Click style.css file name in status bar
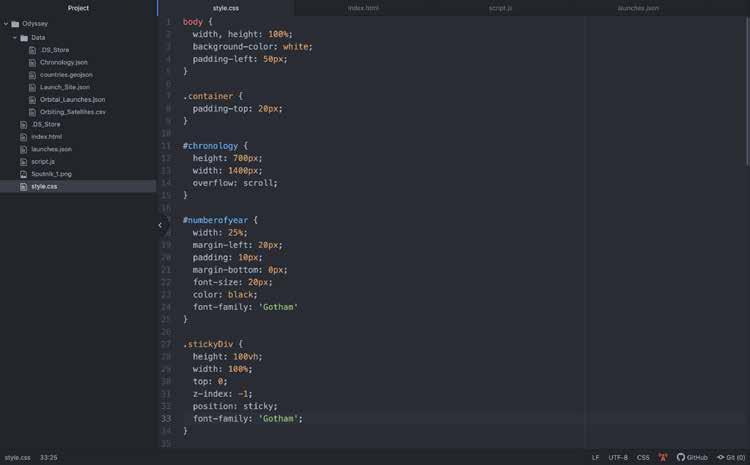The height and width of the screenshot is (465, 750). point(17,457)
